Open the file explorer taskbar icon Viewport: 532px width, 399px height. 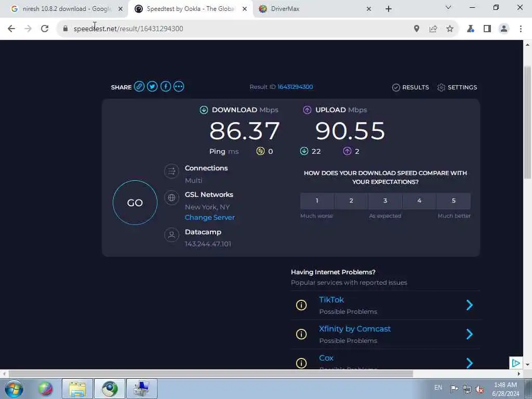77,389
